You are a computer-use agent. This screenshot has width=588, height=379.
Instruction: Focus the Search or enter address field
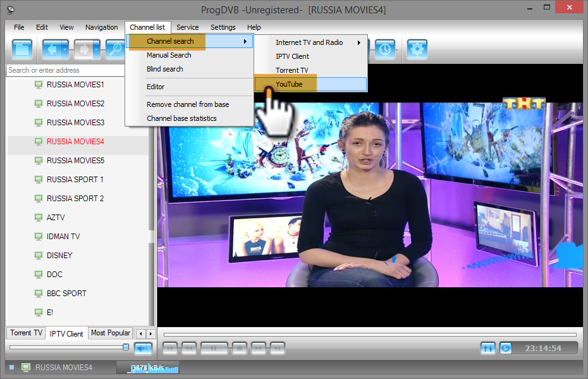coord(66,70)
